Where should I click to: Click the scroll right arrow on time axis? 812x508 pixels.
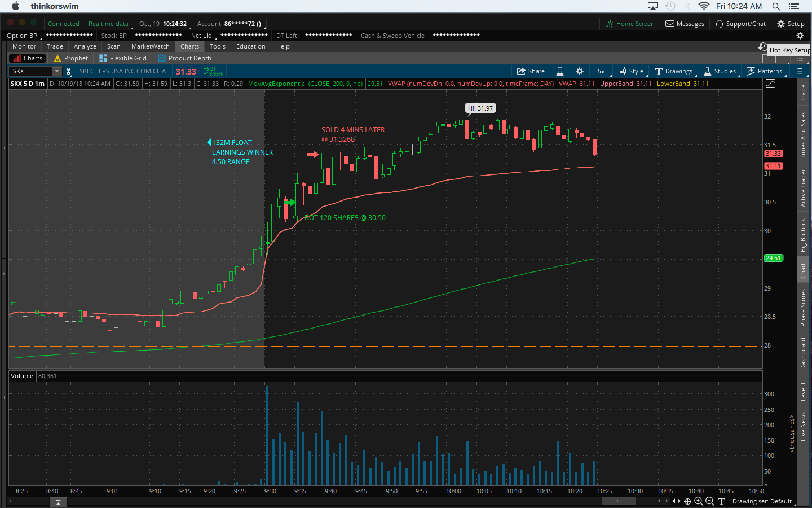click(x=667, y=501)
